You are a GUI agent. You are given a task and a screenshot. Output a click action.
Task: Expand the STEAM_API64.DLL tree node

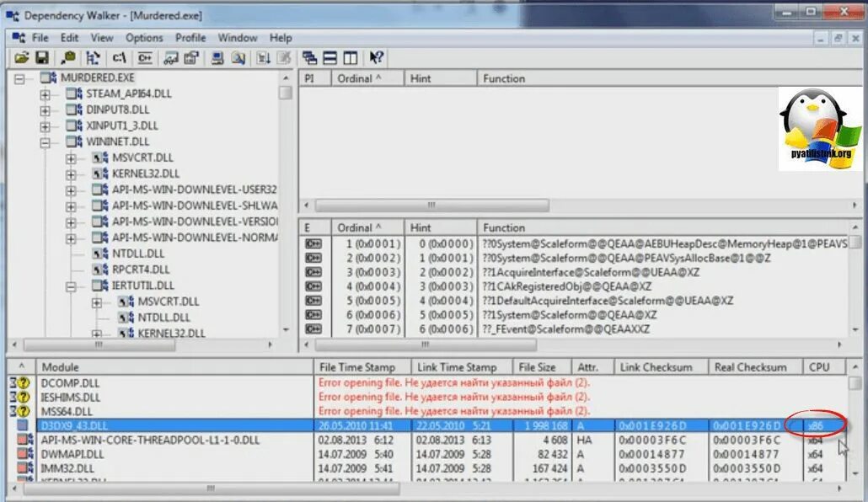46,94
